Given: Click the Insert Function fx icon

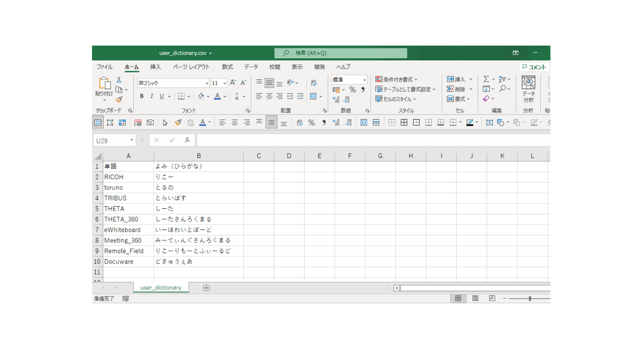Looking at the screenshot, I should pyautogui.click(x=187, y=140).
